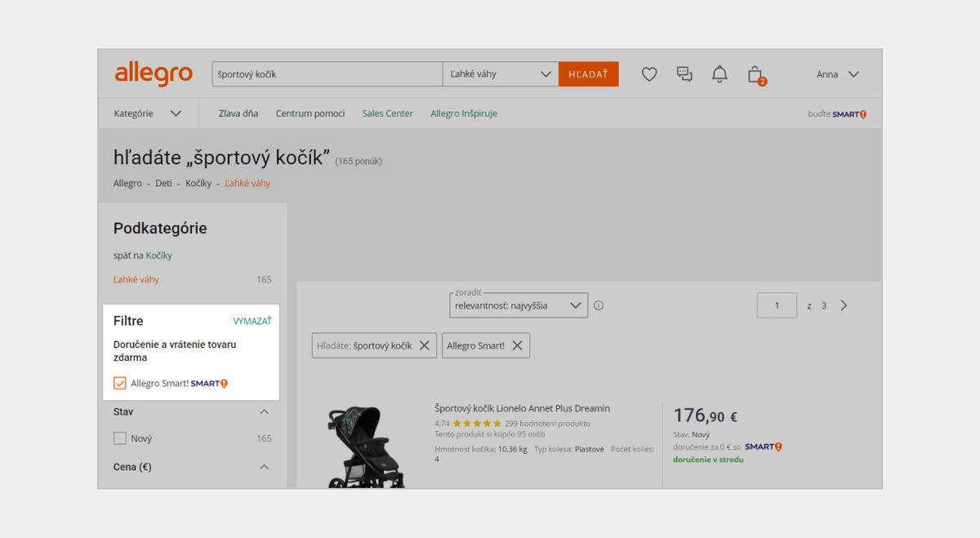Open Sales Center in navigation
This screenshot has height=538, width=980.
coord(388,113)
